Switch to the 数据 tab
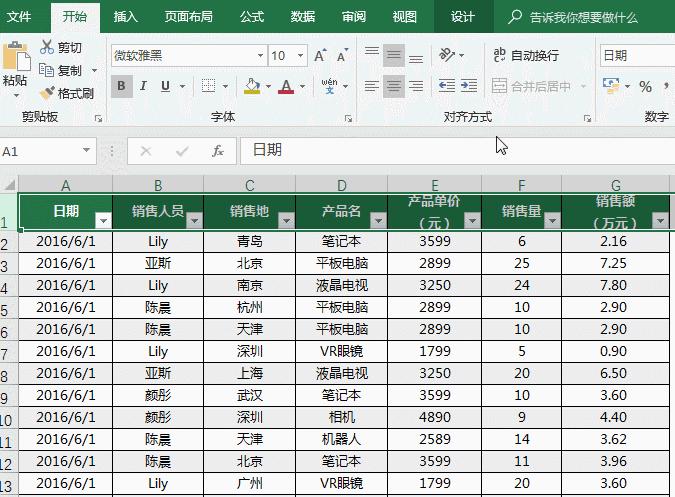The width and height of the screenshot is (675, 497). pyautogui.click(x=303, y=17)
